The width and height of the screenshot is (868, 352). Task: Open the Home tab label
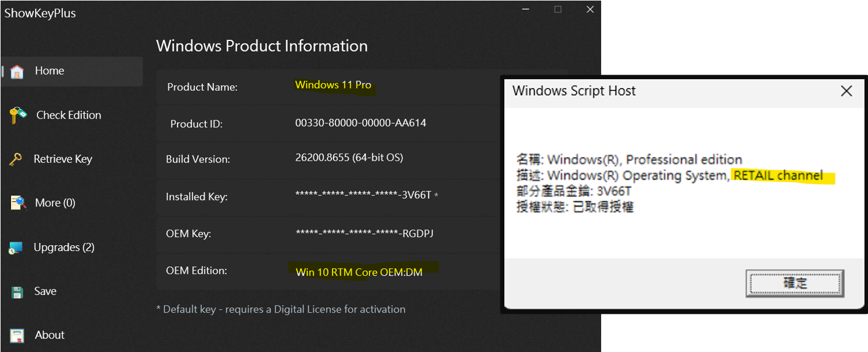[x=49, y=71]
